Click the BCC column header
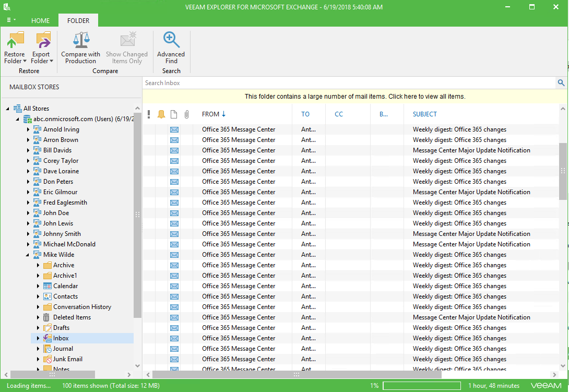 pyautogui.click(x=384, y=114)
